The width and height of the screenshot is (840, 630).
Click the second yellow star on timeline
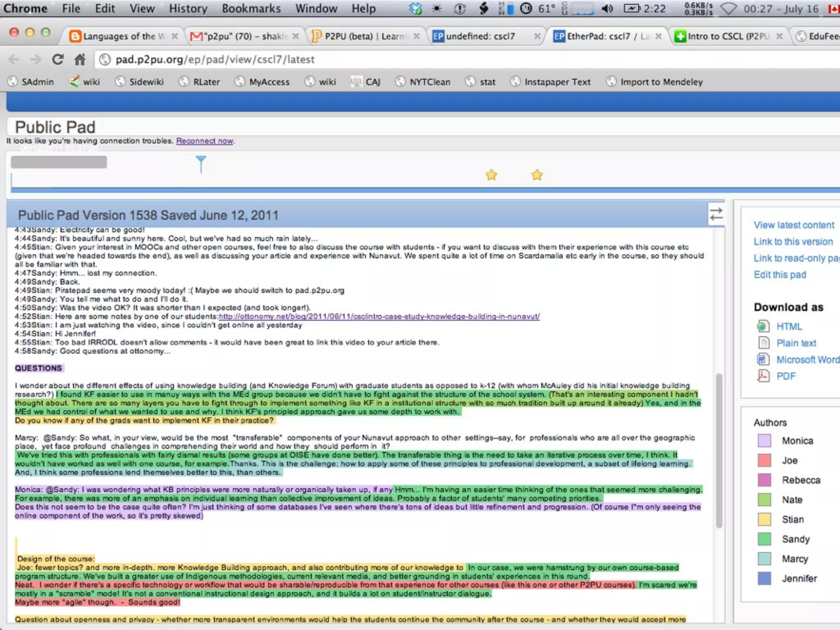click(x=537, y=175)
